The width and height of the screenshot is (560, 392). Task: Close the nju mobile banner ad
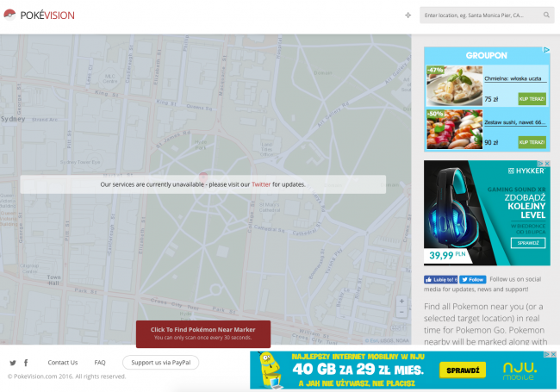pos(553,354)
